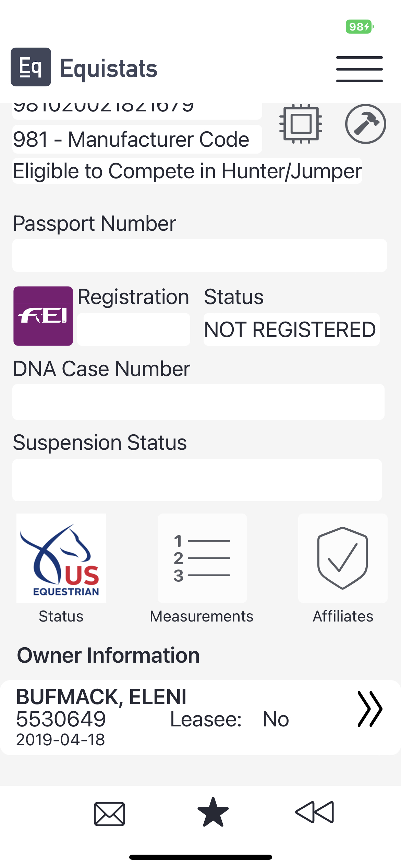Tap Eligible to Compete in Hunter/Jumper
Image resolution: width=401 pixels, height=868 pixels.
[187, 171]
